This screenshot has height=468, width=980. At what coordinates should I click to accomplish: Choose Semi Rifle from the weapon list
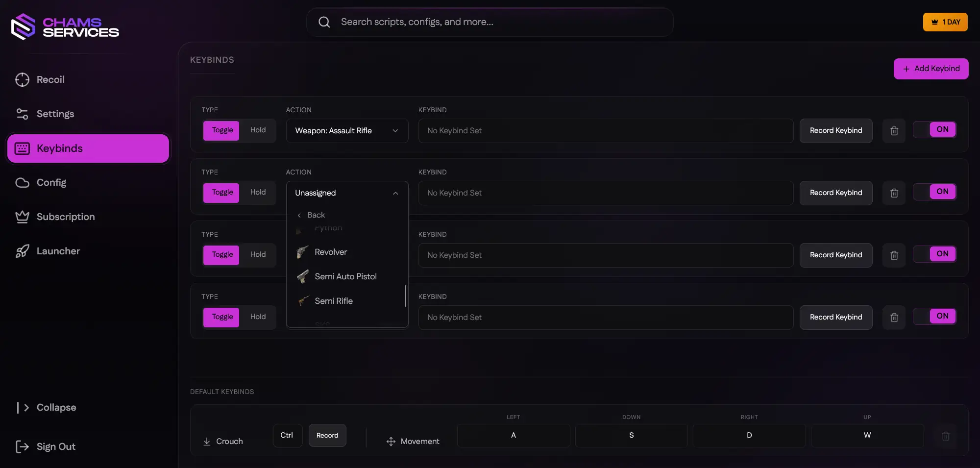pyautogui.click(x=334, y=301)
